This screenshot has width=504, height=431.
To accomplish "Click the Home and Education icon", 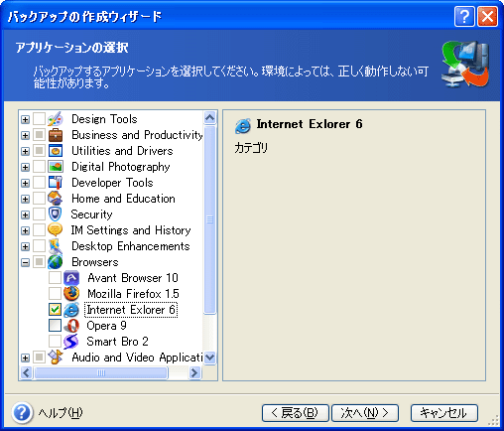I will 56,199.
